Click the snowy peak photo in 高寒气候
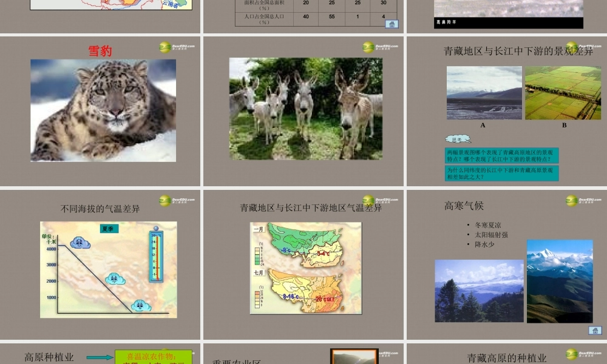 click(560, 281)
